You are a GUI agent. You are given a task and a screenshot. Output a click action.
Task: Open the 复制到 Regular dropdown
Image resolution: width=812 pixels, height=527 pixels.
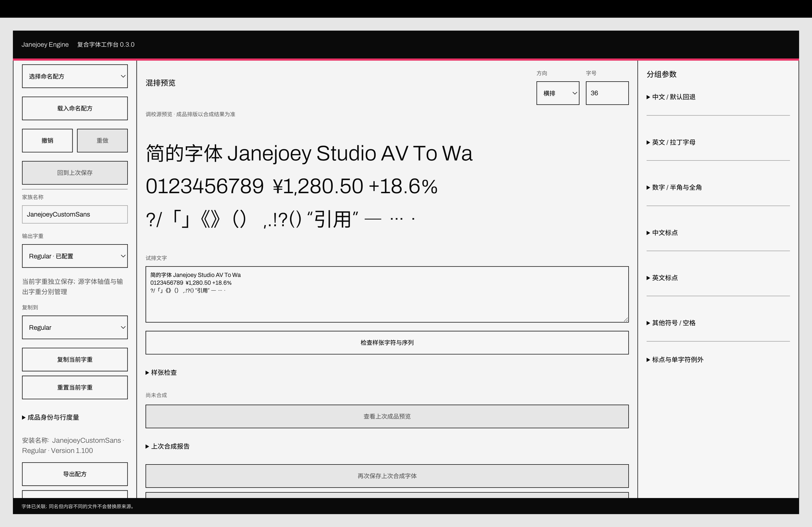tap(75, 328)
